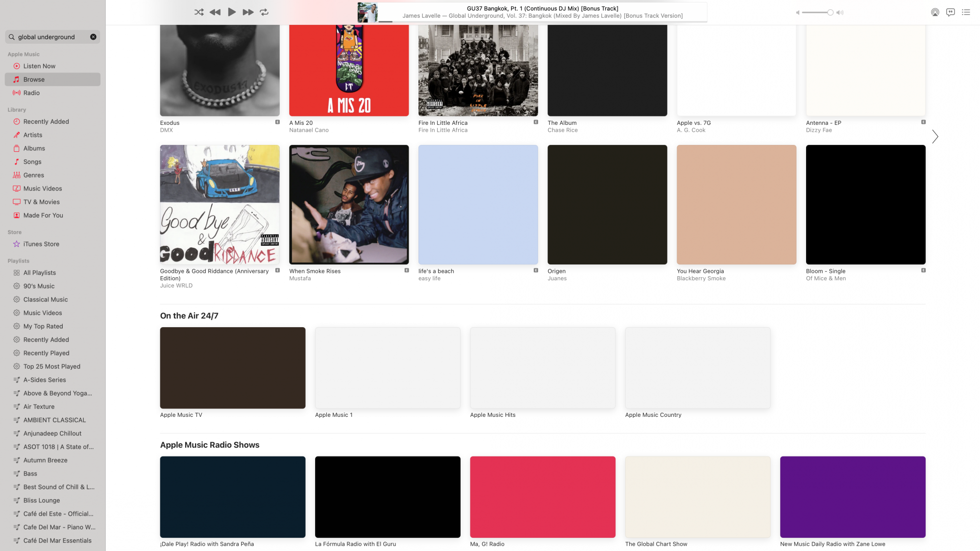Click the All Playlists grid icon
This screenshot has width=980, height=551.
click(x=17, y=273)
